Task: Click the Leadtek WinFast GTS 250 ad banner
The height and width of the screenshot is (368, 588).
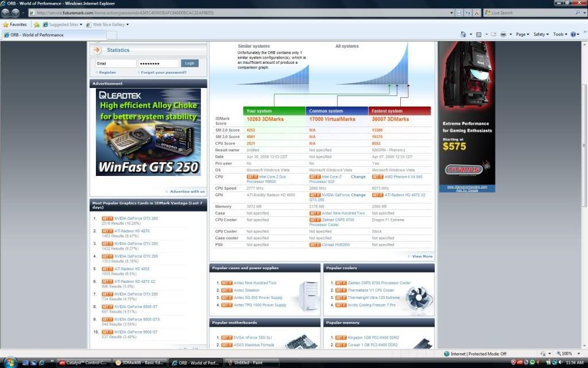Action: pos(149,132)
